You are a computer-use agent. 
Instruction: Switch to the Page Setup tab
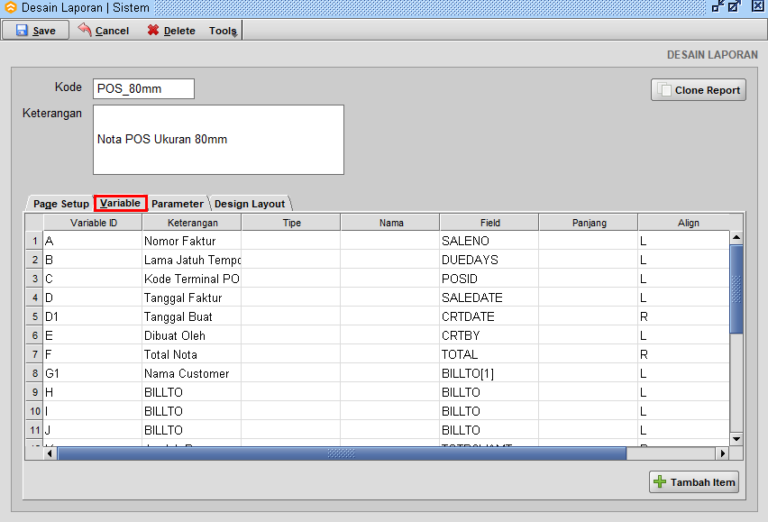point(60,204)
